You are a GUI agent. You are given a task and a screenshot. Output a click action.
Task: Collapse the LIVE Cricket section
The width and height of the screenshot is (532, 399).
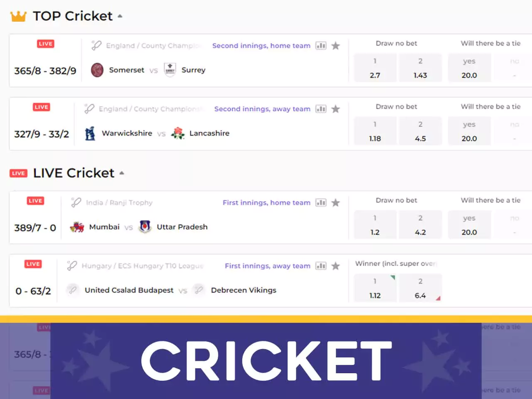pos(121,173)
